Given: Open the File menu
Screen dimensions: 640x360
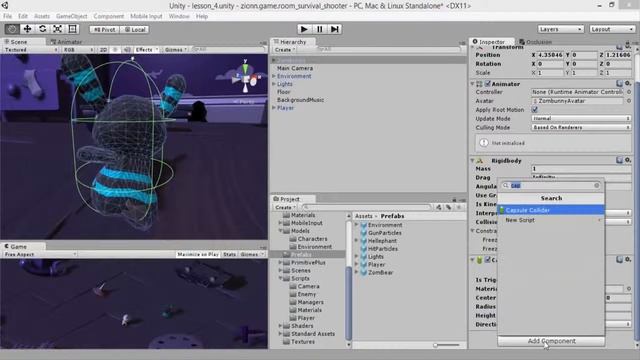Looking at the screenshot, I should click(7, 16).
